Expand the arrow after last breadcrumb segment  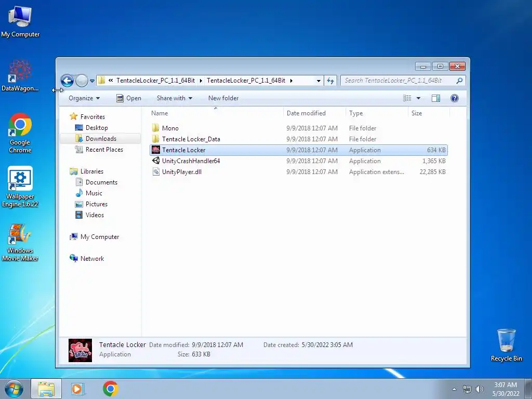point(291,81)
